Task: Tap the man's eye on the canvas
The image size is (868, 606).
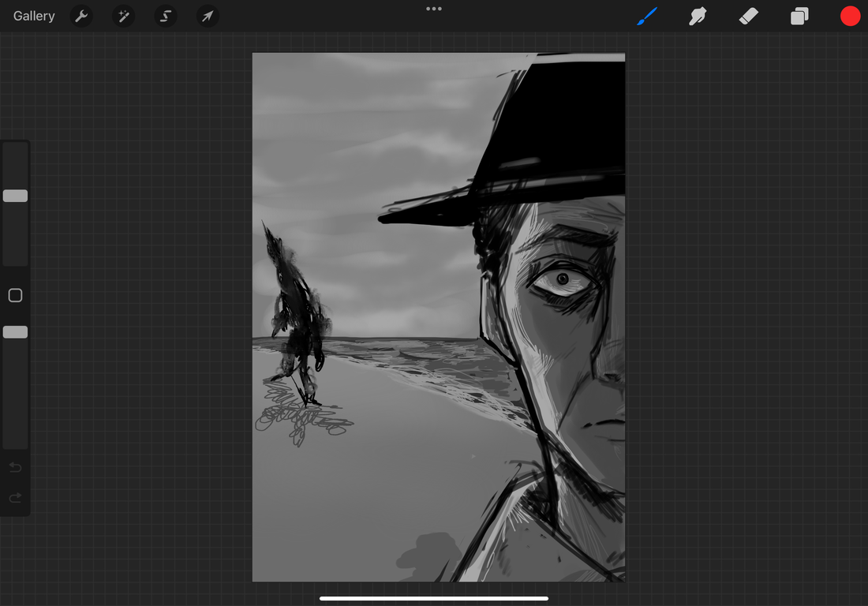Action: [x=561, y=279]
